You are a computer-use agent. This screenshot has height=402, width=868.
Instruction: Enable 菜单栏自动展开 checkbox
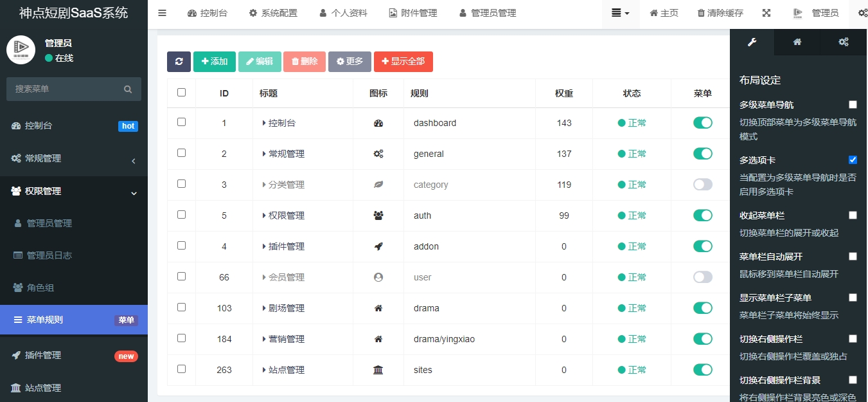pos(853,256)
